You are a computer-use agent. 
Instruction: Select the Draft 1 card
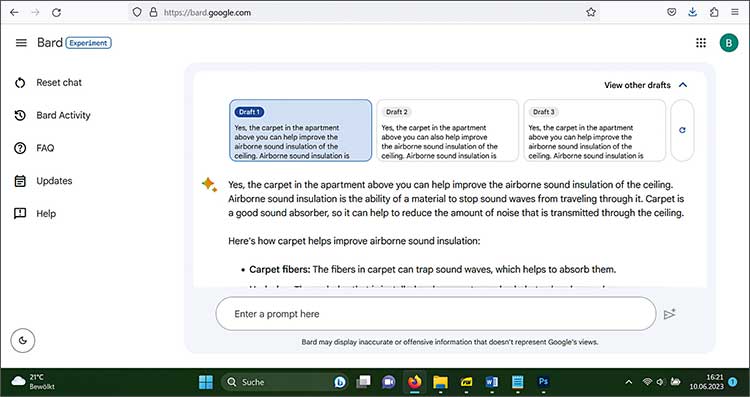(300, 130)
